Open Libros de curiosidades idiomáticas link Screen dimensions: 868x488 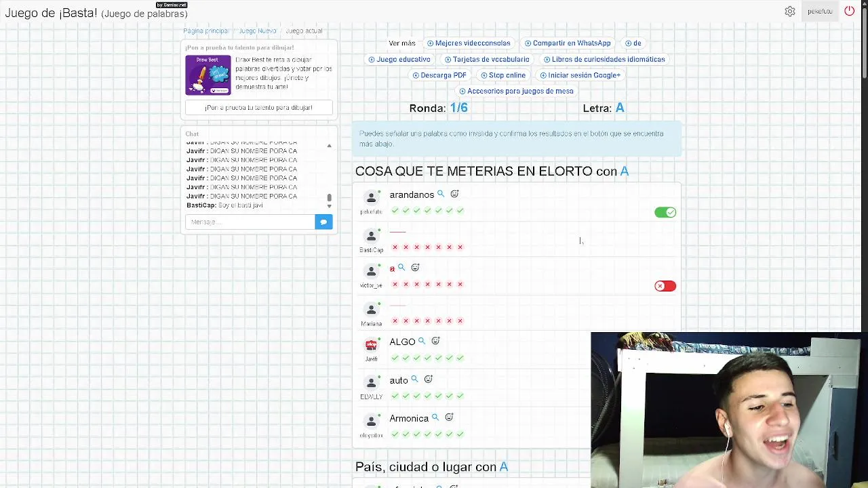tap(604, 59)
